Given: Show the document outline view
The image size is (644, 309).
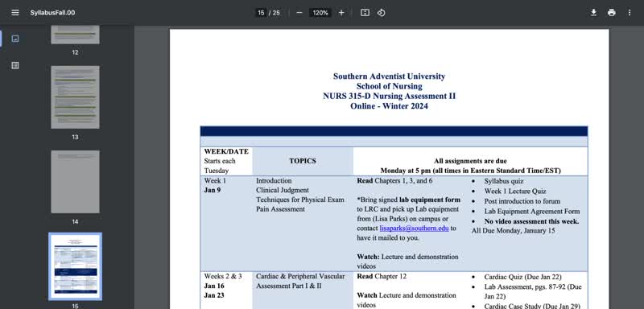Looking at the screenshot, I should click(x=15, y=66).
